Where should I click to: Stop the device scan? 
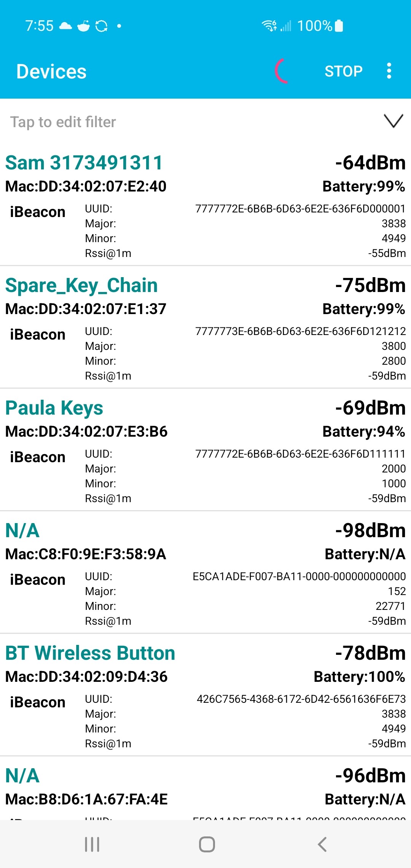tap(343, 71)
